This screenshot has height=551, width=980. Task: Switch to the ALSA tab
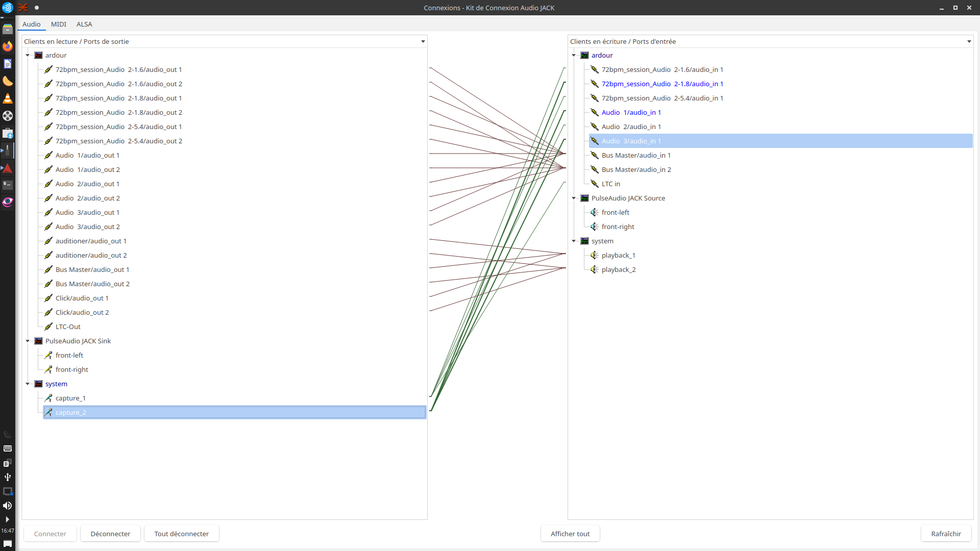pyautogui.click(x=84, y=24)
